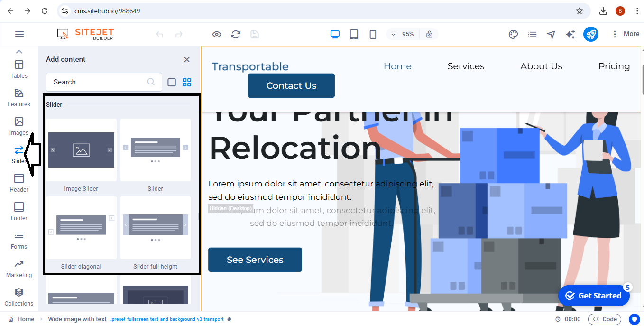Screen dimensions: 644x326
Task: Click the rocket publish icon
Action: 590,34
